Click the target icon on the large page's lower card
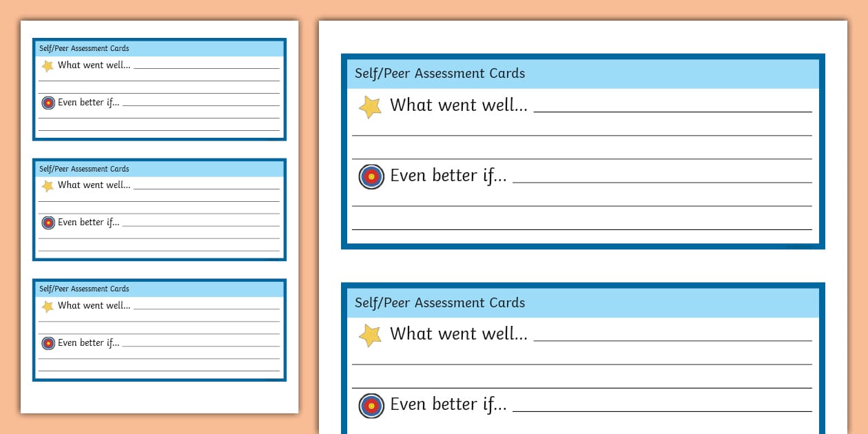 click(x=371, y=406)
